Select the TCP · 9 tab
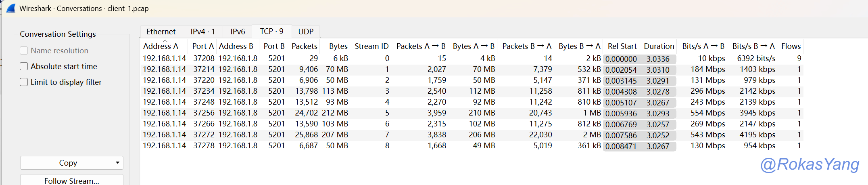 pos(271,31)
